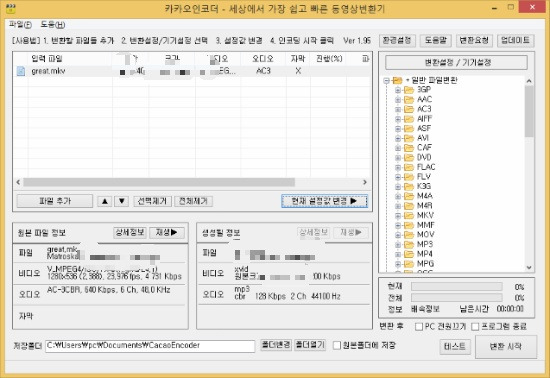Open 상세정보 for original file
Screen dimensions: 550x378
coord(130,232)
